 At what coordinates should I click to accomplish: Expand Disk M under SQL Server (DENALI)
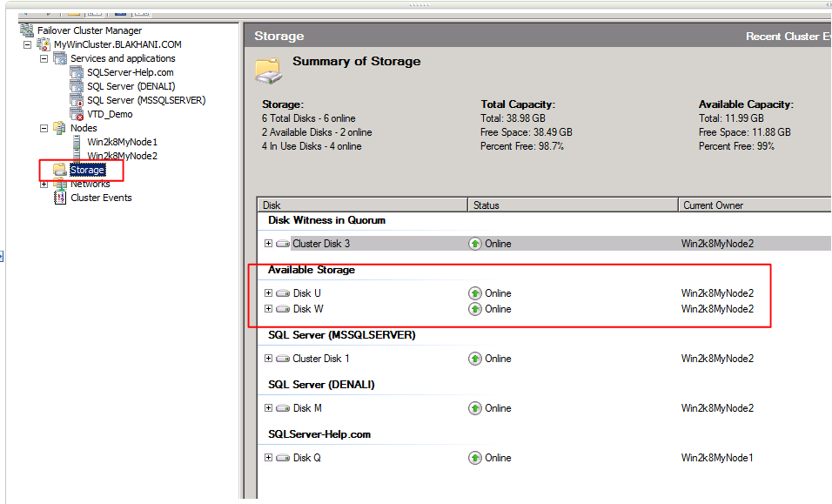pos(269,408)
